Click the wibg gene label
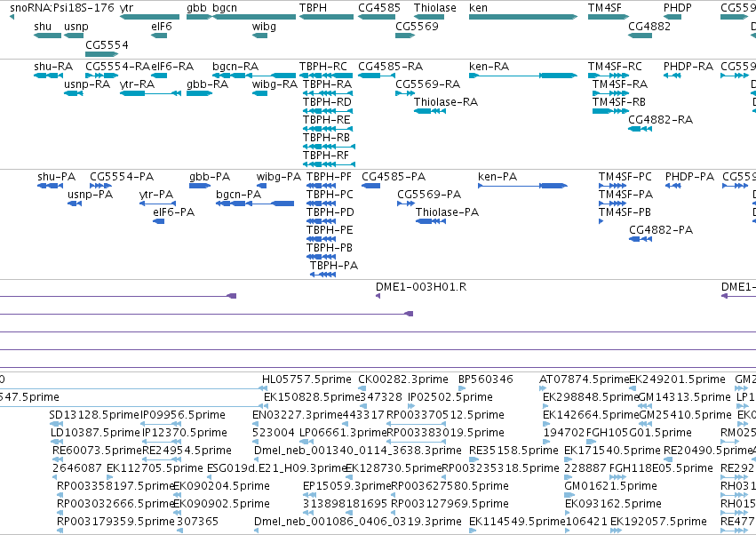 (264, 26)
